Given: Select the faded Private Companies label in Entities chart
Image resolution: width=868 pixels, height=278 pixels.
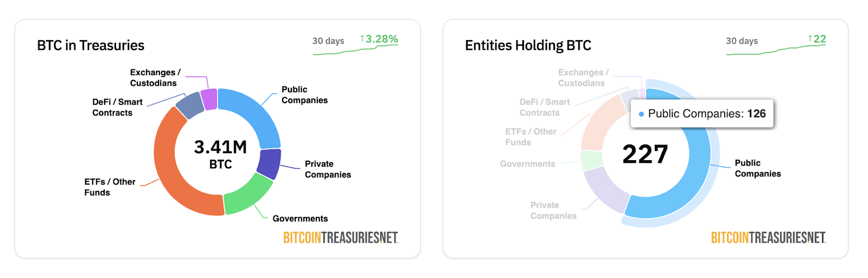Looking at the screenshot, I should 553,211.
